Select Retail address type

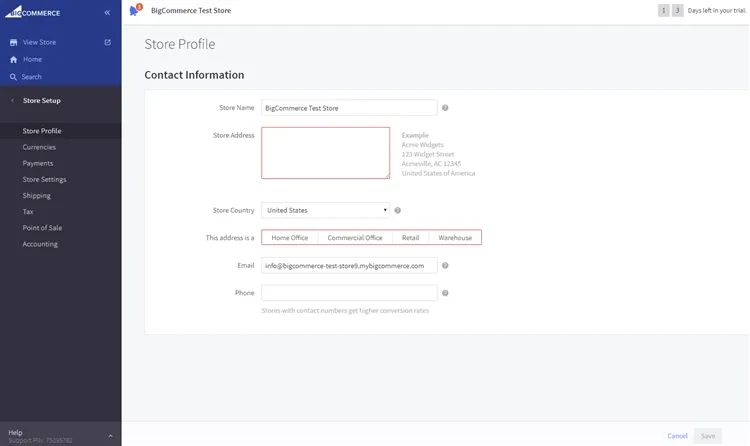410,237
